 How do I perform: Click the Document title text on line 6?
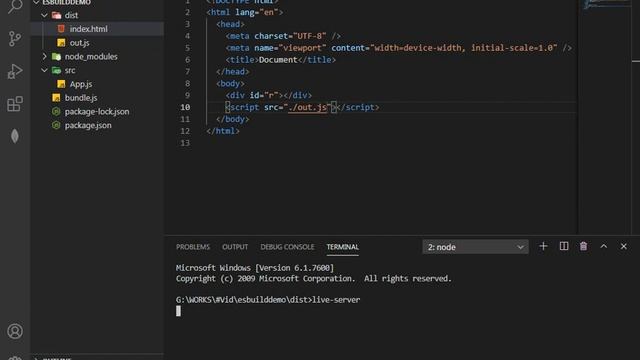(x=278, y=60)
